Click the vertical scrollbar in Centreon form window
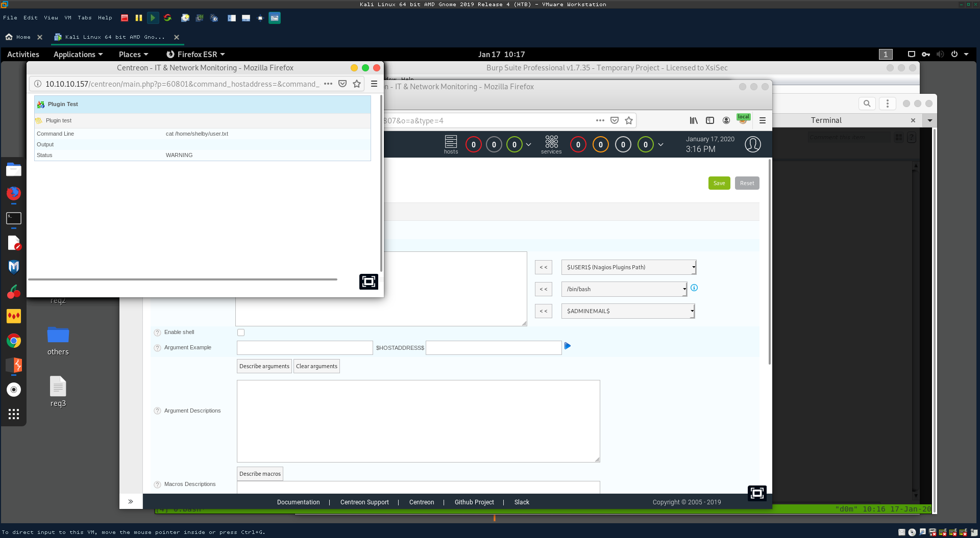 click(x=770, y=262)
